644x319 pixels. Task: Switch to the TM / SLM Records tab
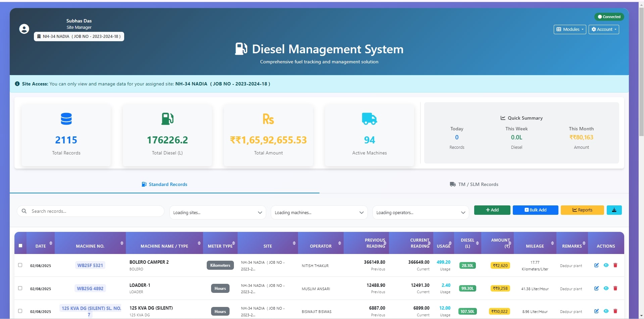pyautogui.click(x=474, y=184)
